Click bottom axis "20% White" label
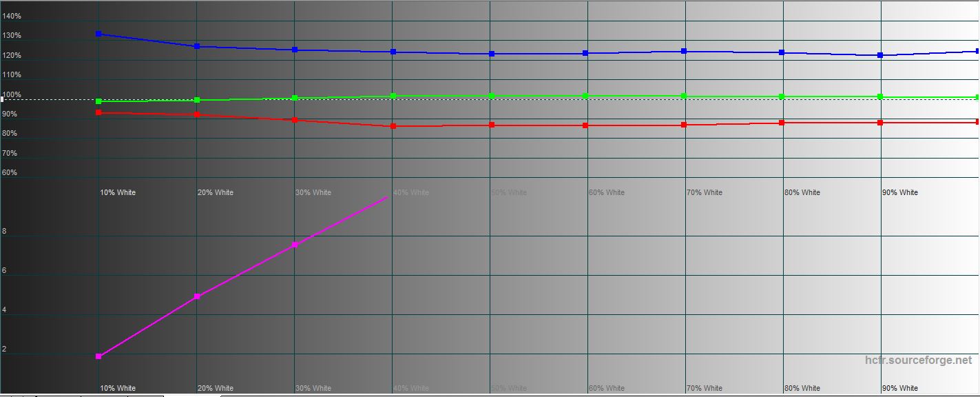The width and height of the screenshot is (980, 397). (x=216, y=388)
